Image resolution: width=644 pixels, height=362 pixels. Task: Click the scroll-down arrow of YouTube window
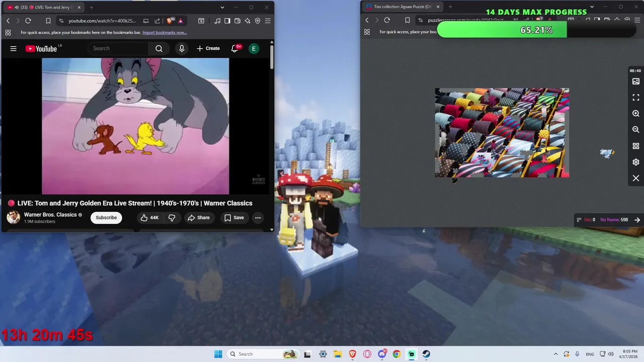coord(272,230)
